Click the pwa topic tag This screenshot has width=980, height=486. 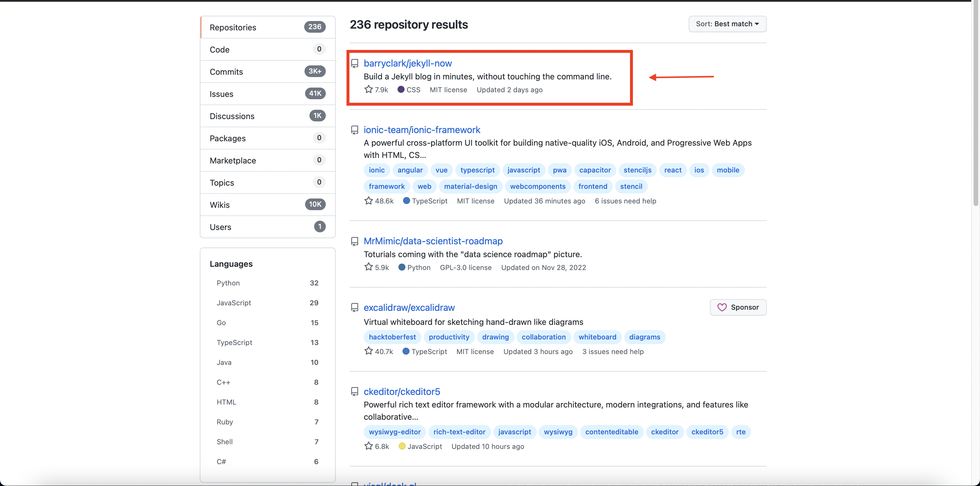559,170
